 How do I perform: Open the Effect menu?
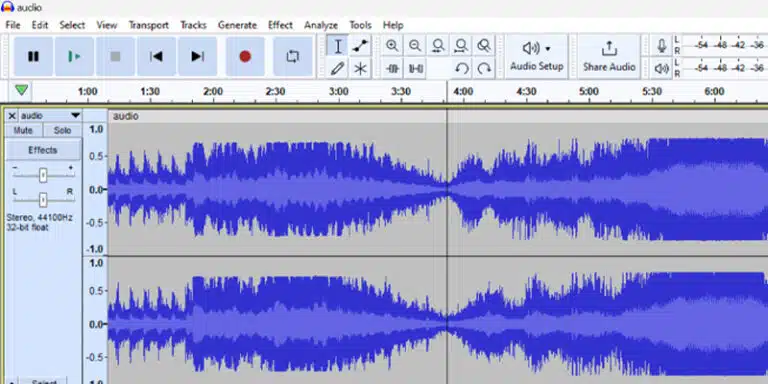[x=280, y=25]
